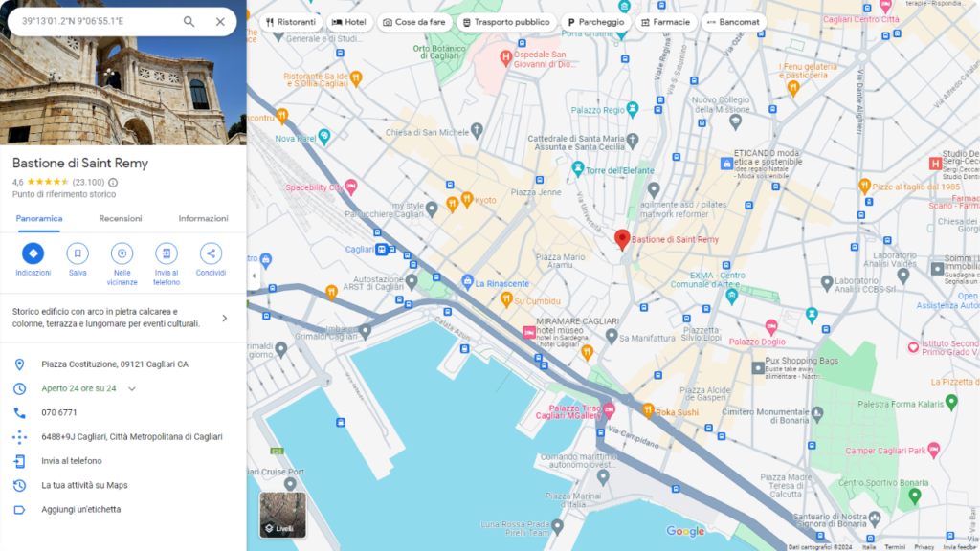Click the Palestra Forma Kalaris marker
The image size is (980, 551).
point(951,403)
